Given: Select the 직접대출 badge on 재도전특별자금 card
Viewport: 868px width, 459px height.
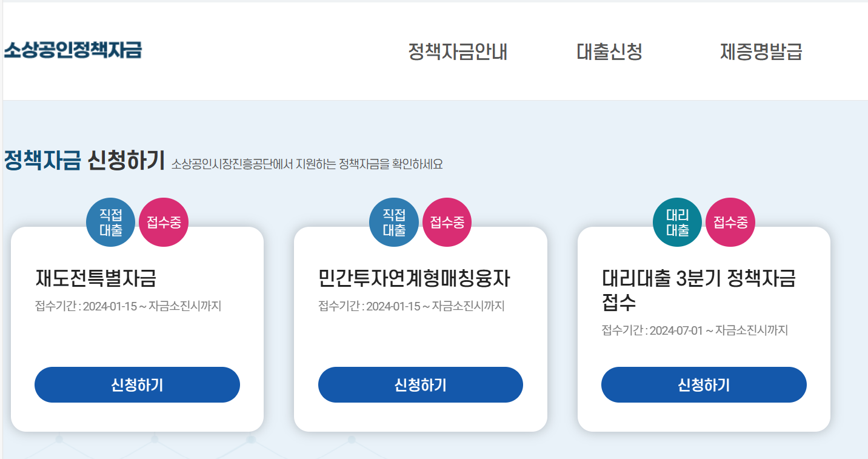Looking at the screenshot, I should (110, 222).
